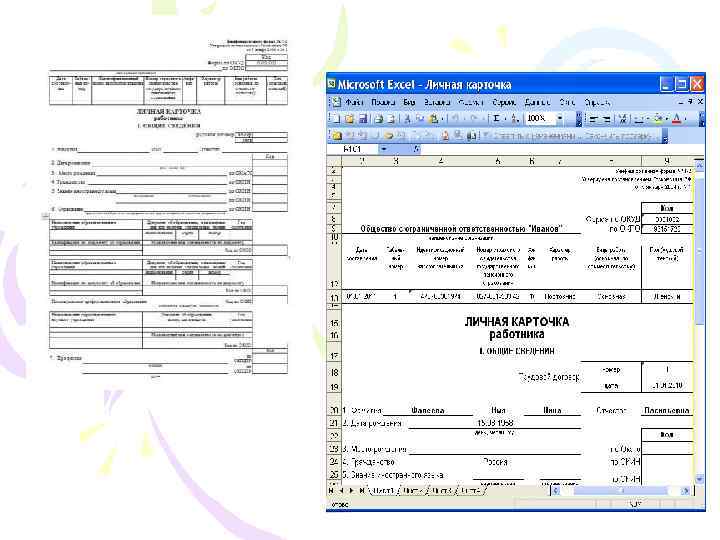This screenshot has height=540, width=720.
Task: Open the Справка menu
Action: coord(597,102)
